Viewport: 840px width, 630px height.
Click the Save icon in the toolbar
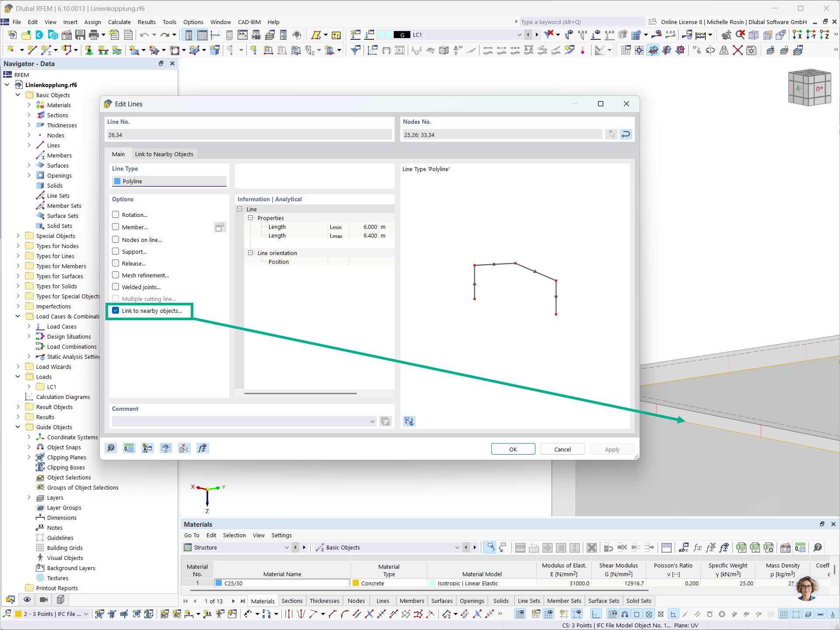(80, 35)
